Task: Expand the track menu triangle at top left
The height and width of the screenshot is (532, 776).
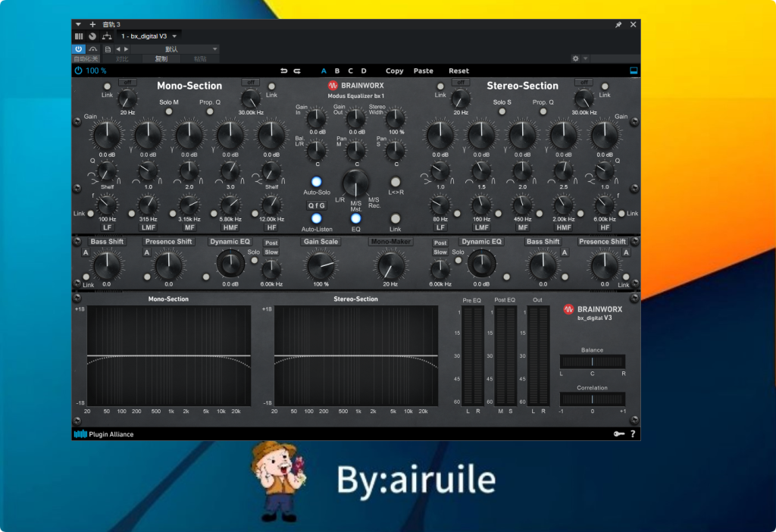Action: [78, 24]
